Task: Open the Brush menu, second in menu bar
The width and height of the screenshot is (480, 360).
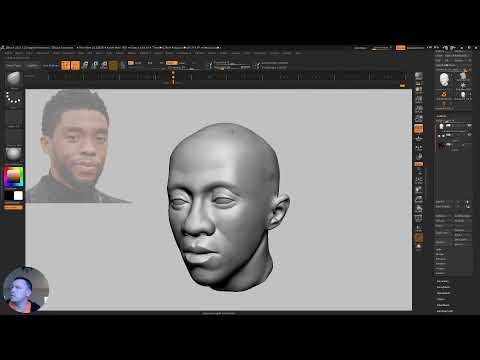Action: pyautogui.click(x=19, y=53)
